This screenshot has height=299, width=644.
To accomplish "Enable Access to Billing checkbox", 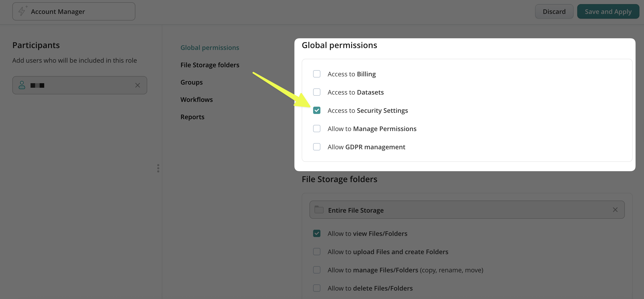I will [x=317, y=74].
